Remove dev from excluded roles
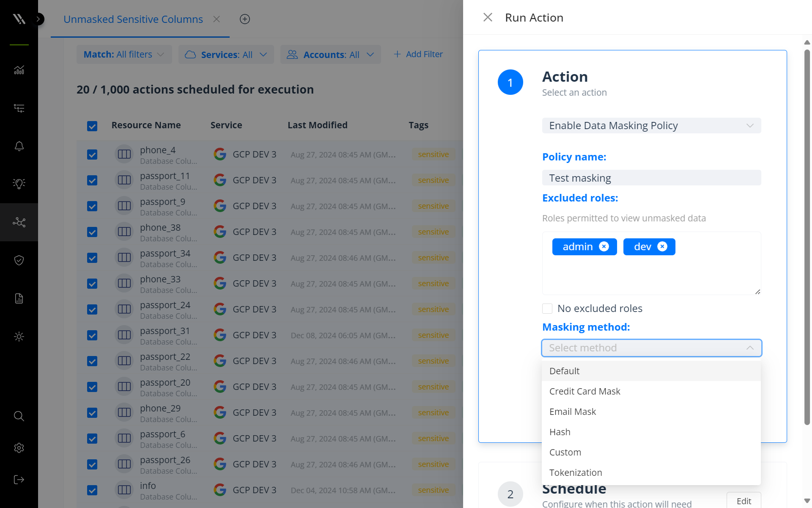The height and width of the screenshot is (508, 812). [x=662, y=246]
